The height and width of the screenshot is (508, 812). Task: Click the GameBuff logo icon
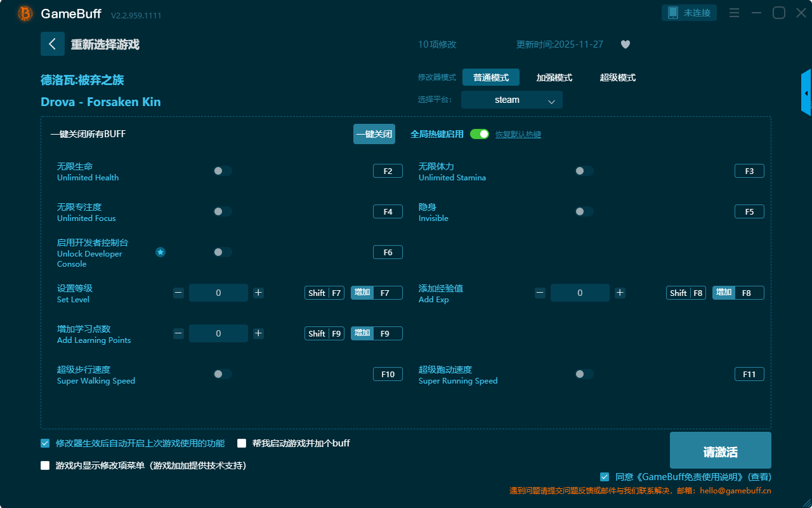pyautogui.click(x=25, y=13)
